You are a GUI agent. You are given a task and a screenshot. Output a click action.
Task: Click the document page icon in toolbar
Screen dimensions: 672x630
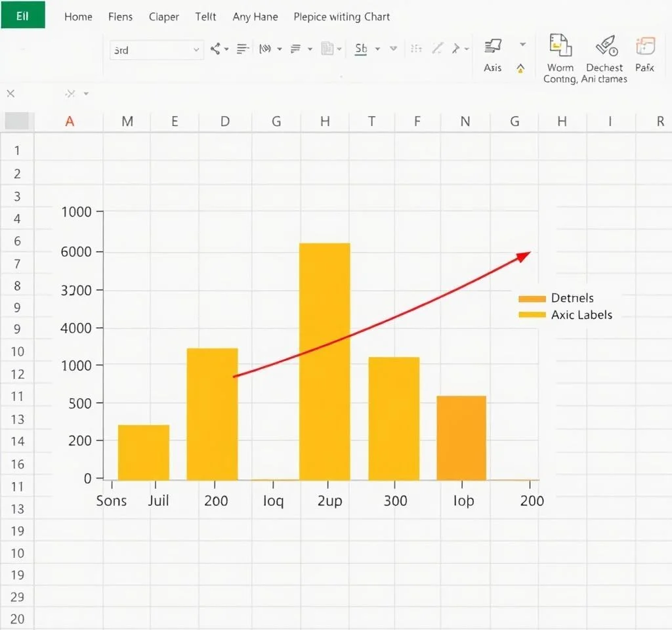pyautogui.click(x=327, y=49)
